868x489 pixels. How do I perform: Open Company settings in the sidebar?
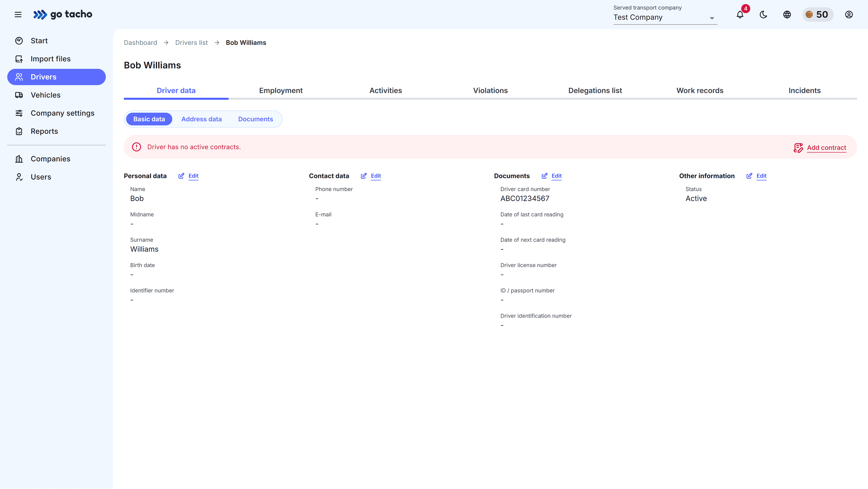[63, 113]
